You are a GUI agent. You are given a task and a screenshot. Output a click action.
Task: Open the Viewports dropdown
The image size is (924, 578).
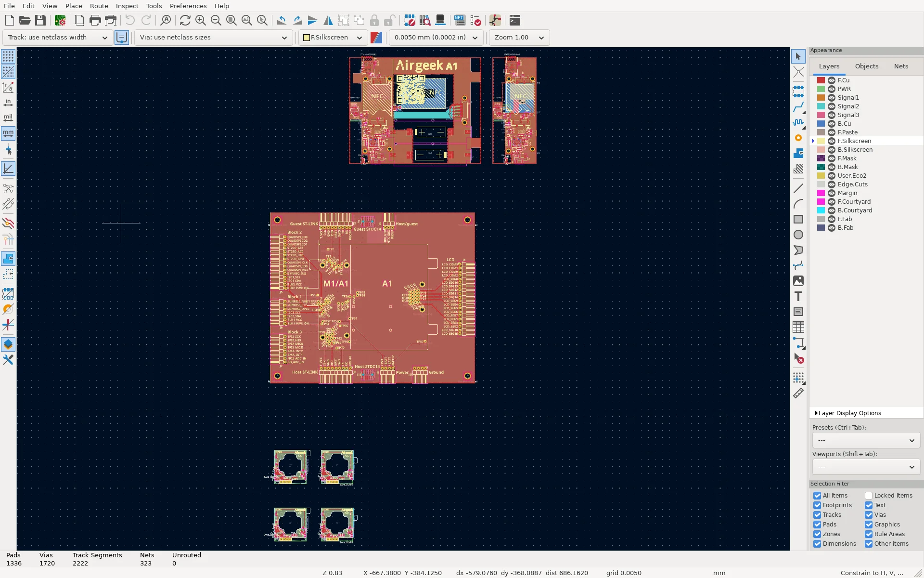click(x=866, y=467)
